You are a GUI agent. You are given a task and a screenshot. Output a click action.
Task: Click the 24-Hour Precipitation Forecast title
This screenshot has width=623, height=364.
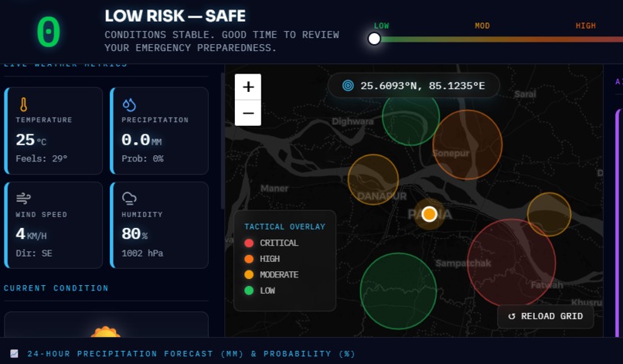click(191, 354)
